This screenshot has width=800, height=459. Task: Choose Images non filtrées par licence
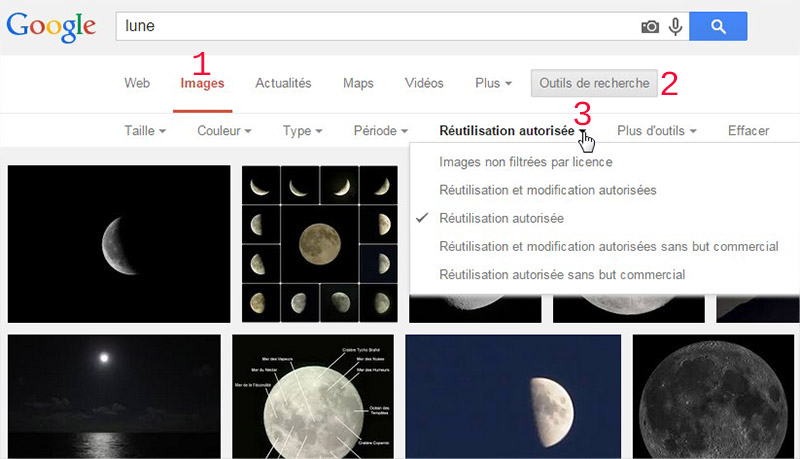click(x=526, y=162)
